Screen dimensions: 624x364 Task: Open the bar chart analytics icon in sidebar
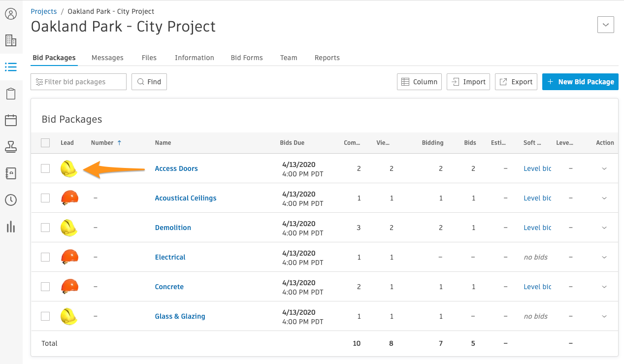(11, 227)
